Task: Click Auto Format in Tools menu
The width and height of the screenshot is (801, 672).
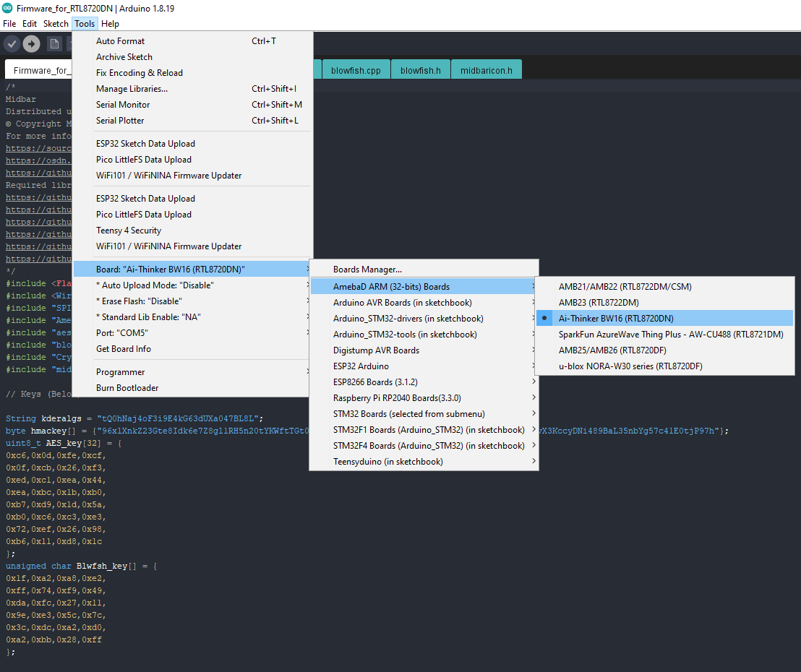Action: [x=120, y=41]
